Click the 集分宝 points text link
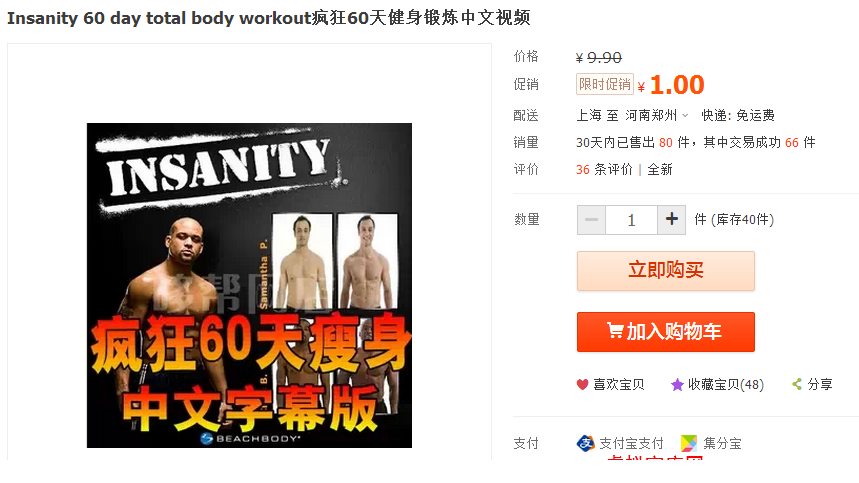Image resolution: width=859 pixels, height=483 pixels. pos(722,443)
